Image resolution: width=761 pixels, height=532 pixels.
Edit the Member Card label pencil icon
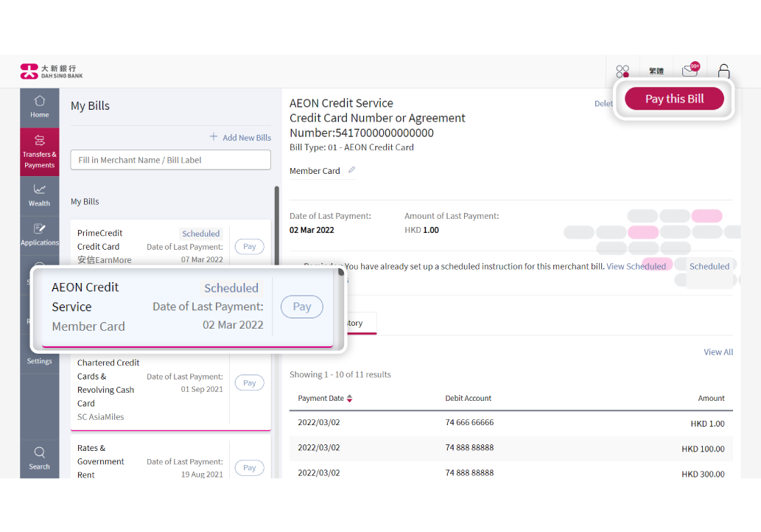(352, 170)
